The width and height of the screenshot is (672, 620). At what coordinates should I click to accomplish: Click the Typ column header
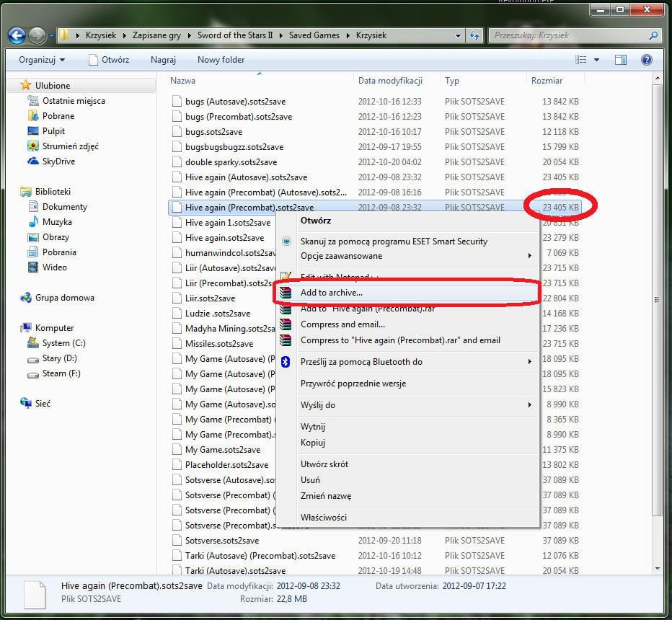tap(483, 81)
